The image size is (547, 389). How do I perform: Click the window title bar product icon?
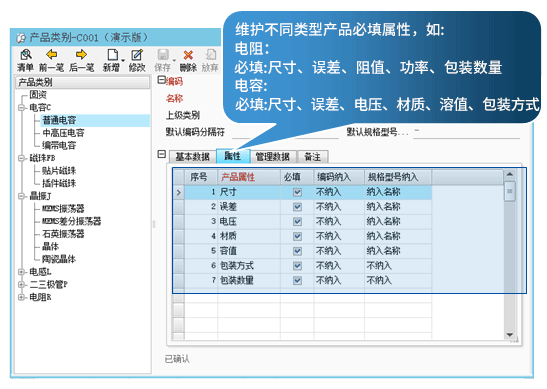21,38
